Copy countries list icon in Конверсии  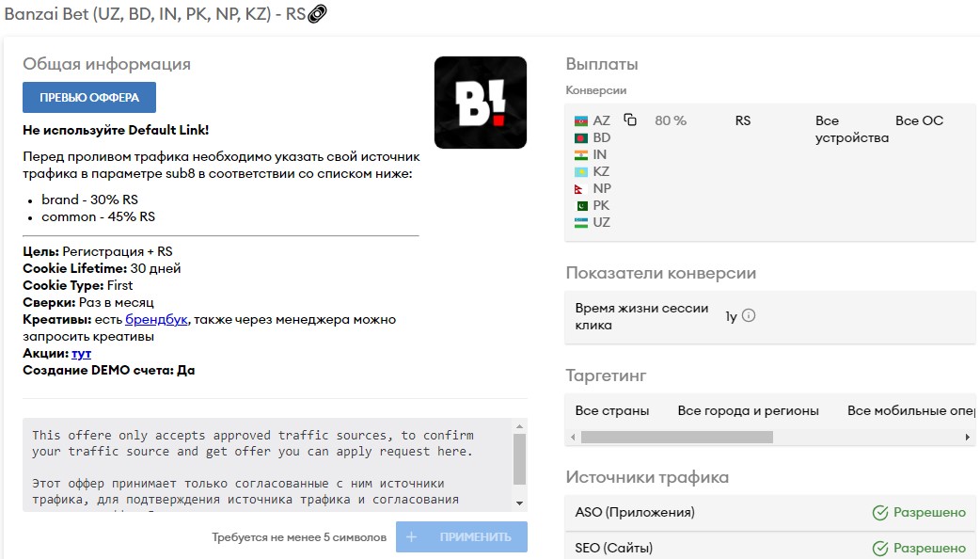pos(630,120)
